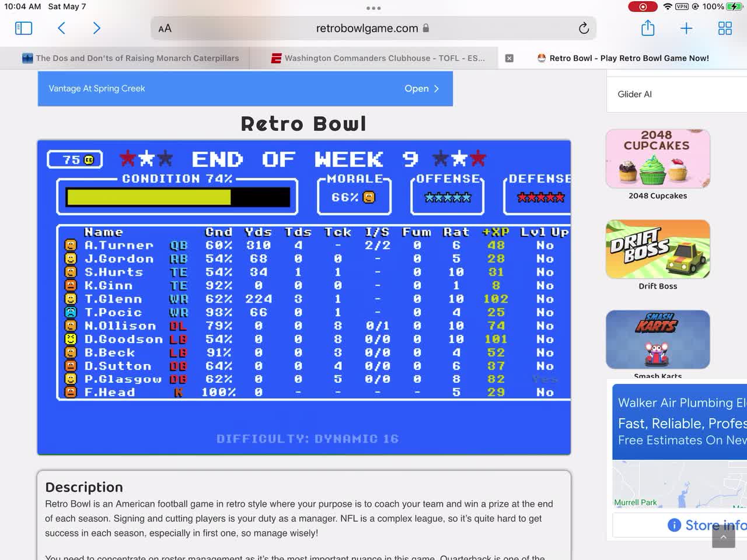Tap the Walker Air Plumbing ad

click(x=680, y=421)
